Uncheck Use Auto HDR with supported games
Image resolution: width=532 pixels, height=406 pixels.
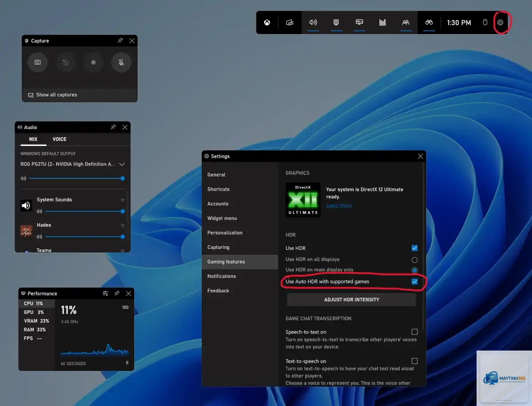coord(415,282)
